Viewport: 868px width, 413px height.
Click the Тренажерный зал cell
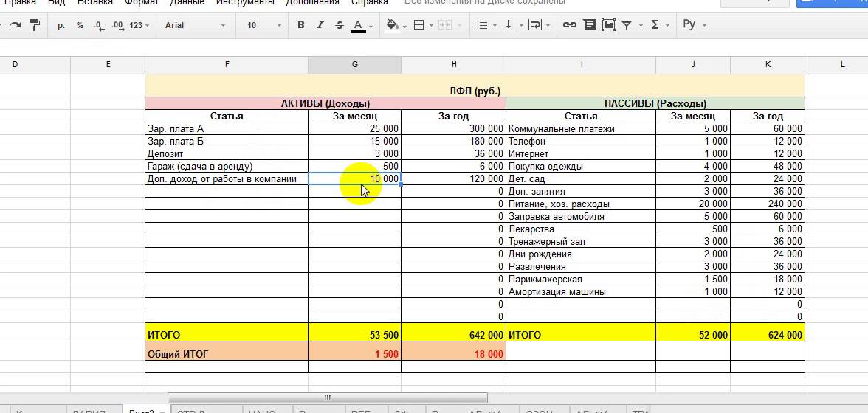[581, 242]
